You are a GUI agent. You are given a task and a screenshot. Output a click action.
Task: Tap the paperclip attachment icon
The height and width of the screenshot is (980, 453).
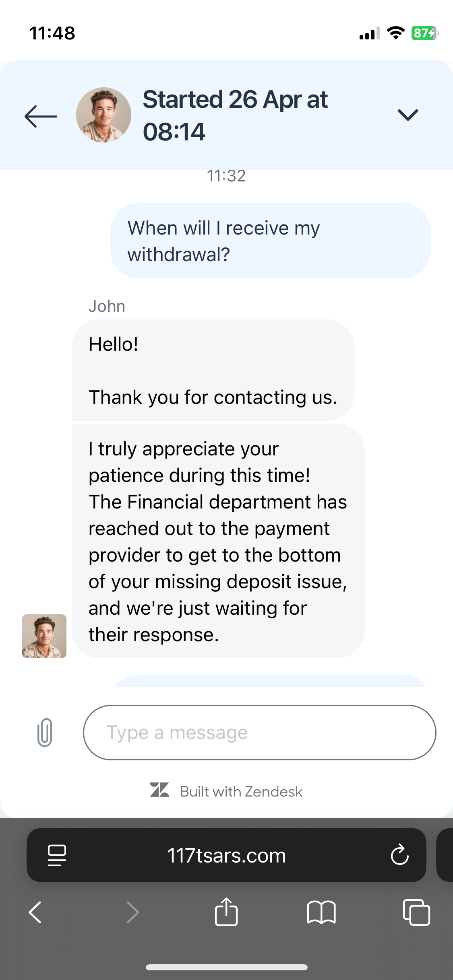[x=45, y=732]
